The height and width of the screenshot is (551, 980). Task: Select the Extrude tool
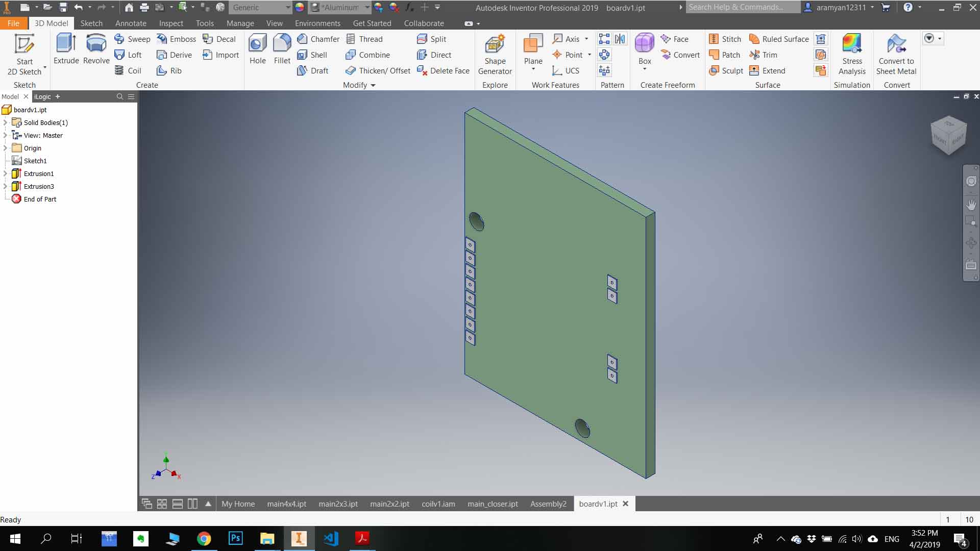[x=66, y=48]
